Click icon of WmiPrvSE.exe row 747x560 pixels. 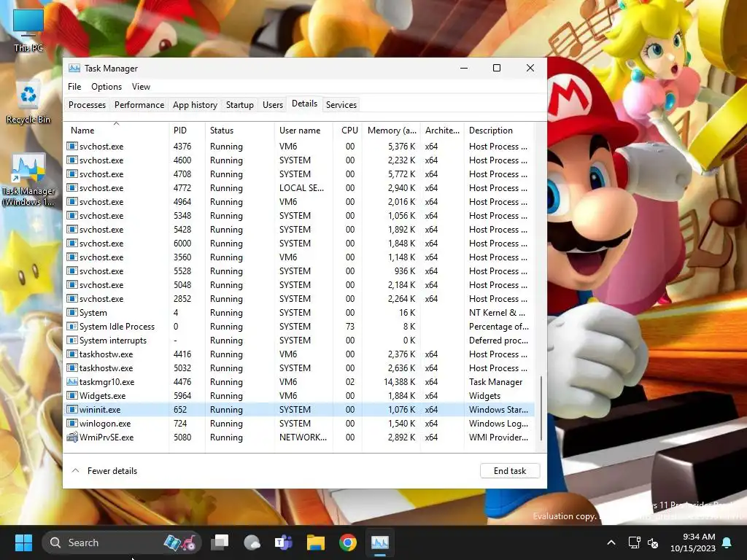(x=72, y=437)
